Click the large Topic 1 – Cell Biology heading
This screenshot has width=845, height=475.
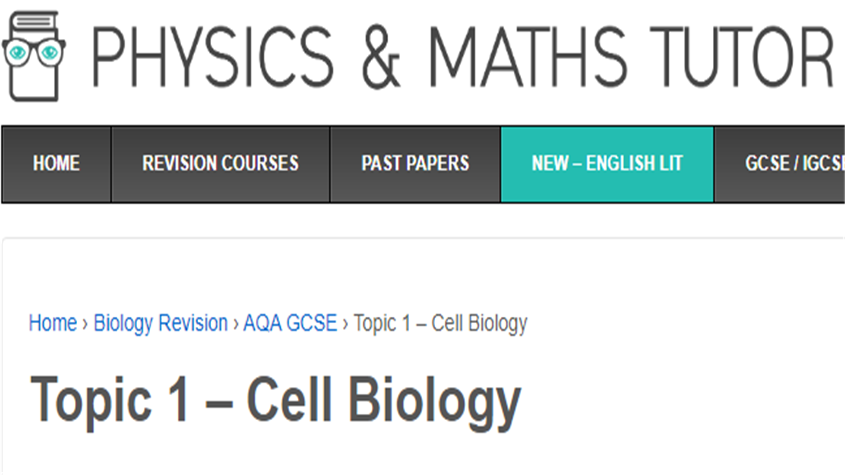click(x=276, y=400)
